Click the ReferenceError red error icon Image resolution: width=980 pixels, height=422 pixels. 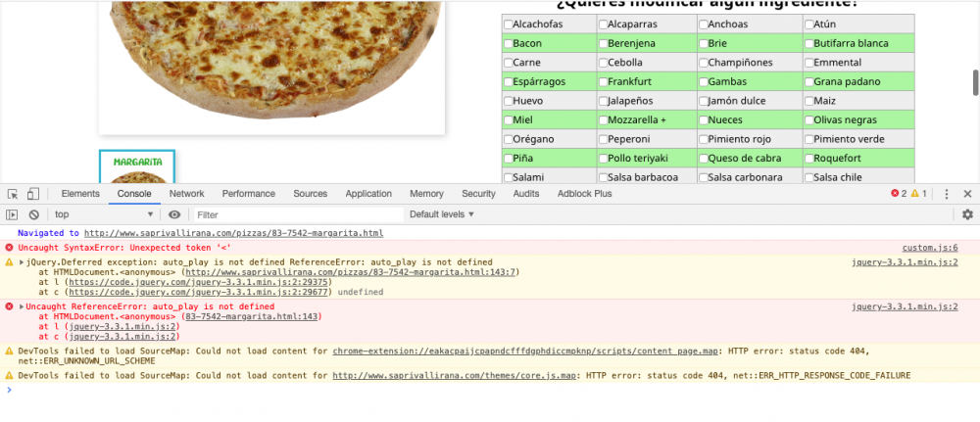[x=9, y=306]
